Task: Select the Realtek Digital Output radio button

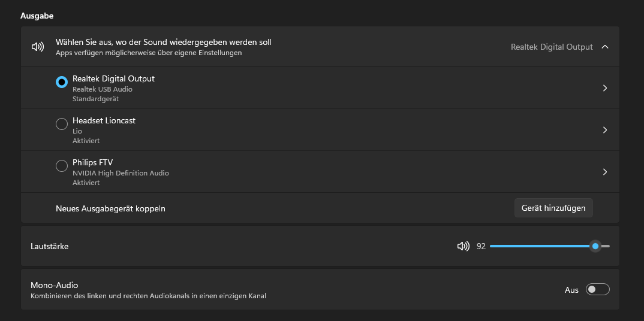Action: [x=61, y=82]
